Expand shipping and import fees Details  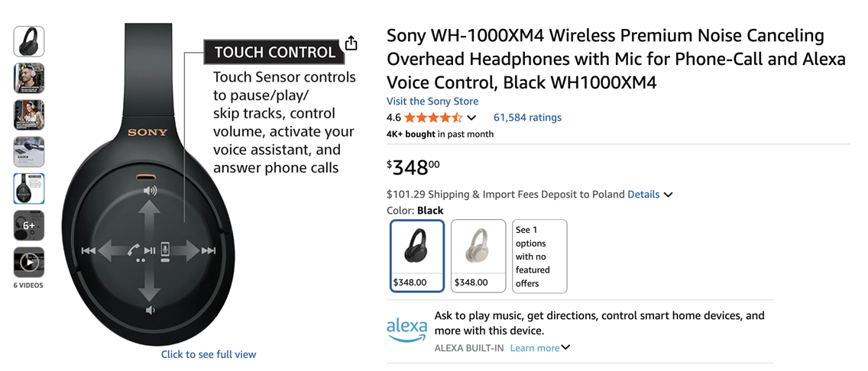pyautogui.click(x=649, y=195)
